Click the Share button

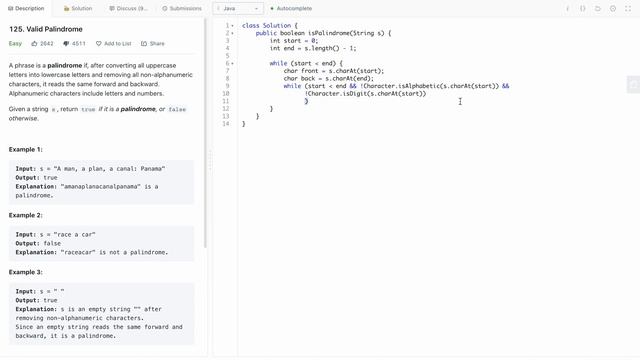[153, 44]
